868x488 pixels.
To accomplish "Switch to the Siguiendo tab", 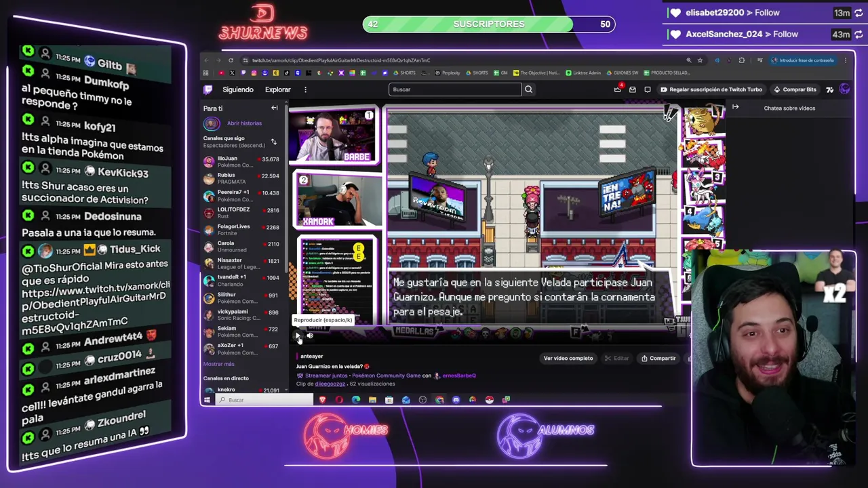I will [x=238, y=89].
